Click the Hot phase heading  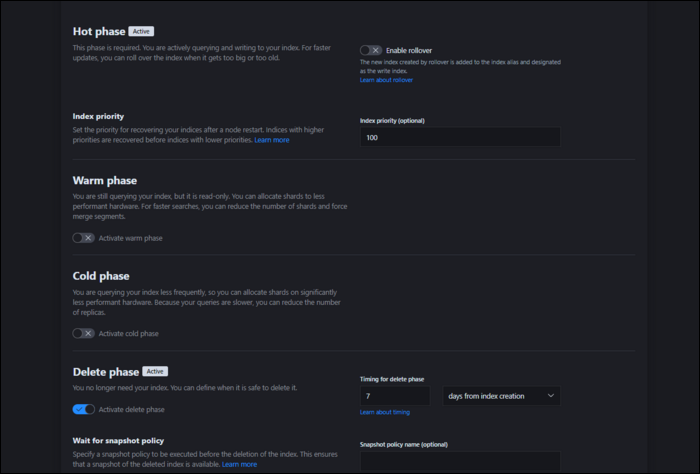point(99,32)
